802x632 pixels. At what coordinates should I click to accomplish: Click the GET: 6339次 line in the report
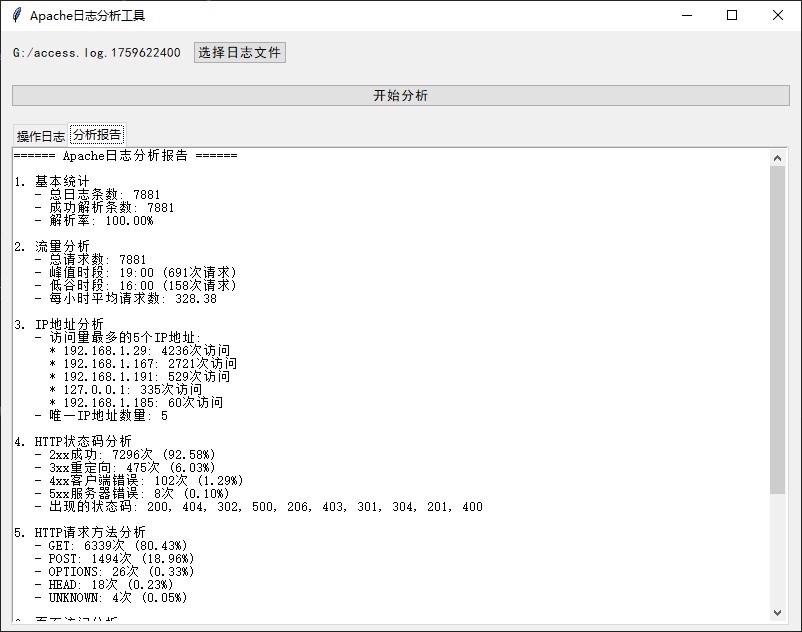point(120,546)
